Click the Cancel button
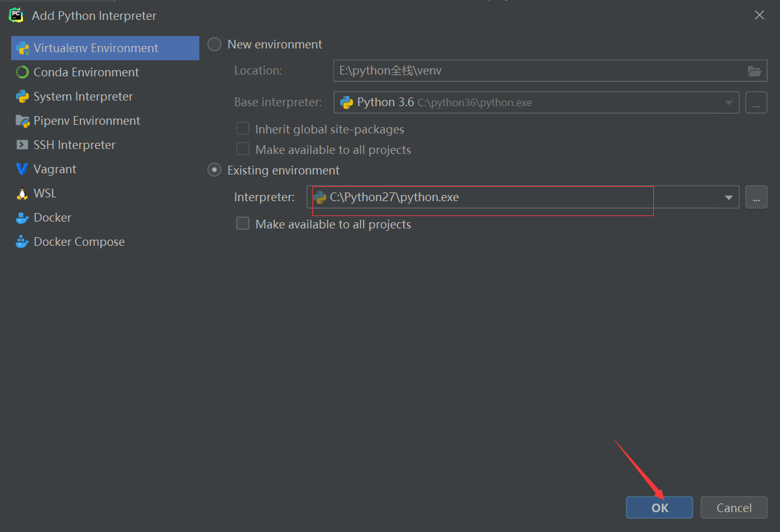 734,508
